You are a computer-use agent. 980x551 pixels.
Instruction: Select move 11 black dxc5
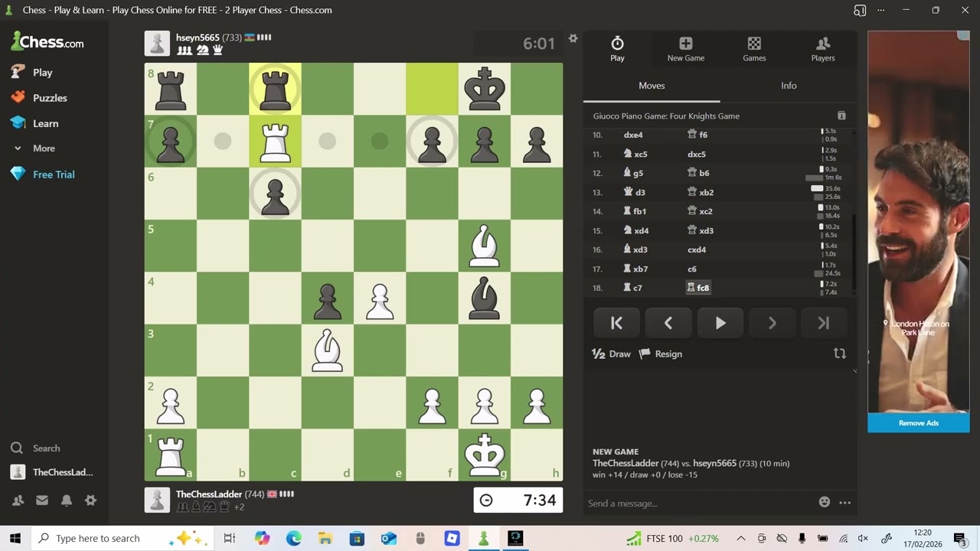coord(697,154)
